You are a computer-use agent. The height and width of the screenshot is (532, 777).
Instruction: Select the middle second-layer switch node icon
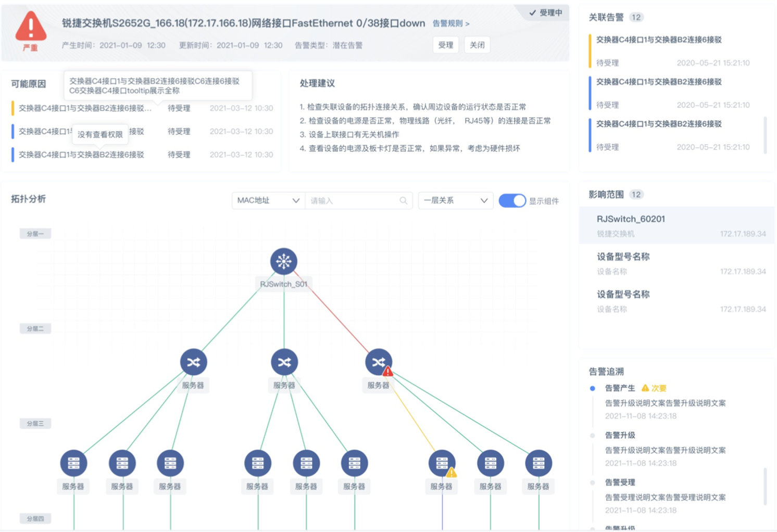click(x=284, y=362)
